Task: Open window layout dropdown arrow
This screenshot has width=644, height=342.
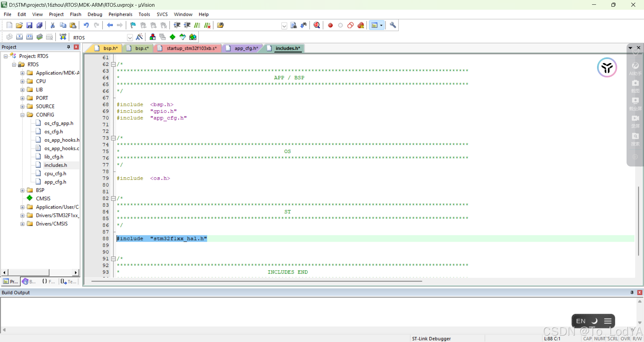Action: pyautogui.click(x=381, y=25)
